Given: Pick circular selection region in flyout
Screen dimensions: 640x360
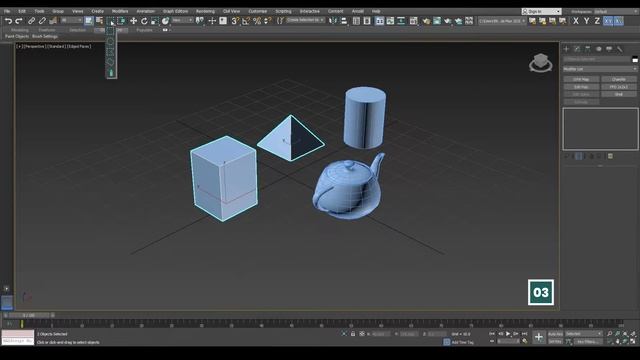Looking at the screenshot, I should click(111, 41).
